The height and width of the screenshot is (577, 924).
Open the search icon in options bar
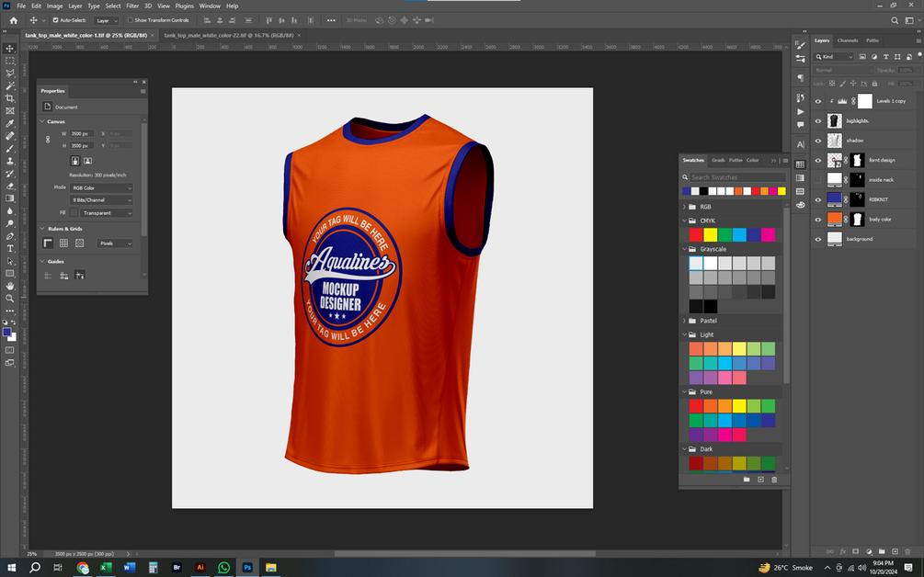coord(895,20)
